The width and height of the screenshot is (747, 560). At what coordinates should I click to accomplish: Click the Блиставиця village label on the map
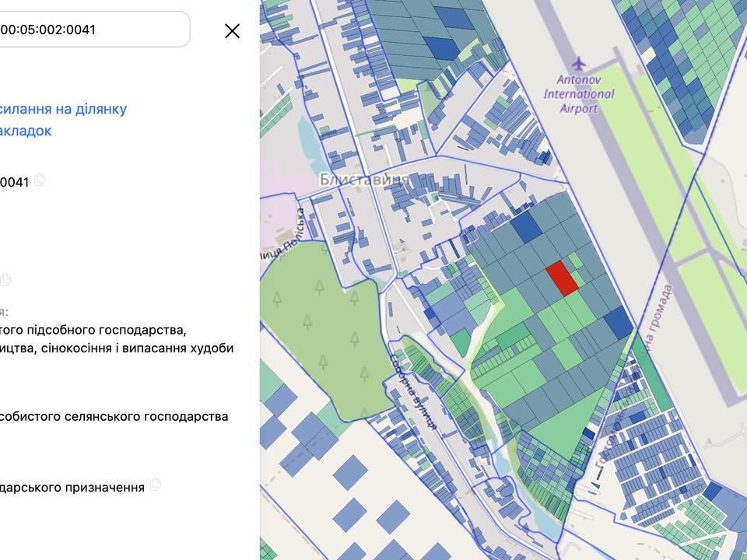pos(363,180)
